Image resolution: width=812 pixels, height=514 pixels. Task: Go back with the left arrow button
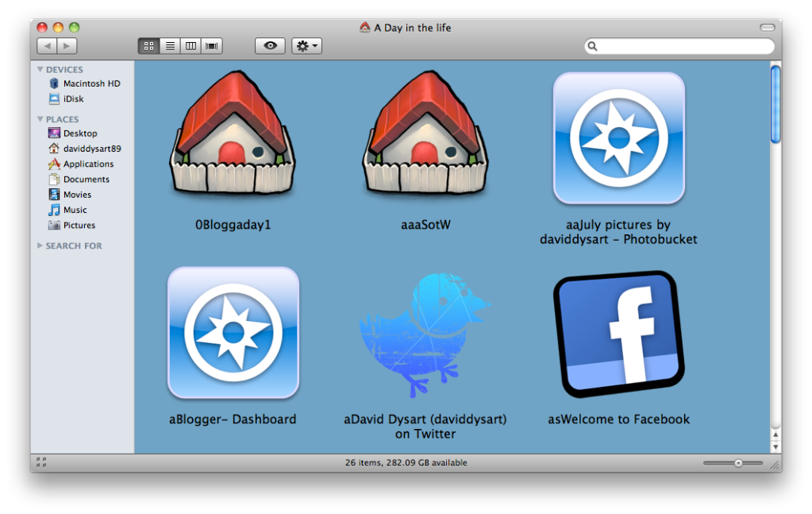click(x=47, y=46)
